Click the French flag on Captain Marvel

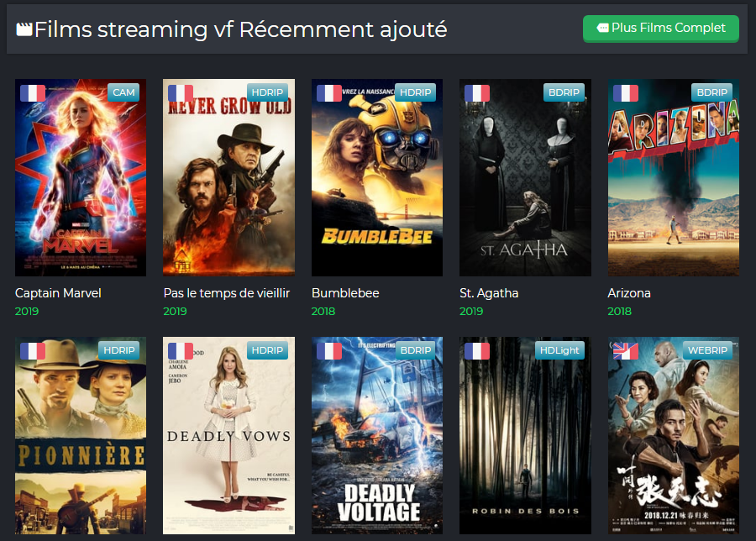click(x=33, y=93)
